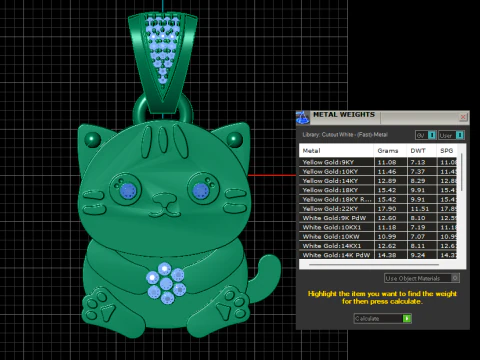Select the Yellow Gold:22KY row
The width and height of the screenshot is (480, 360).
pos(378,209)
